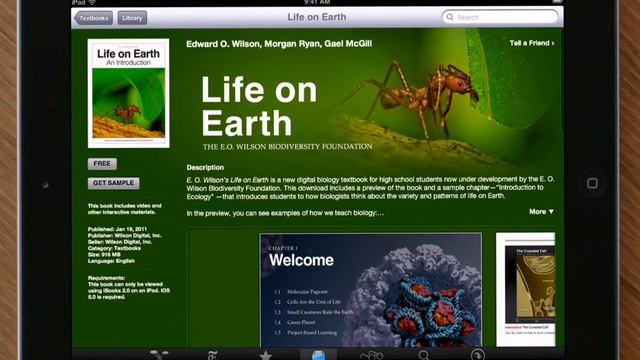
Task: Select the Search tab magnifier icon
Action: point(424,355)
